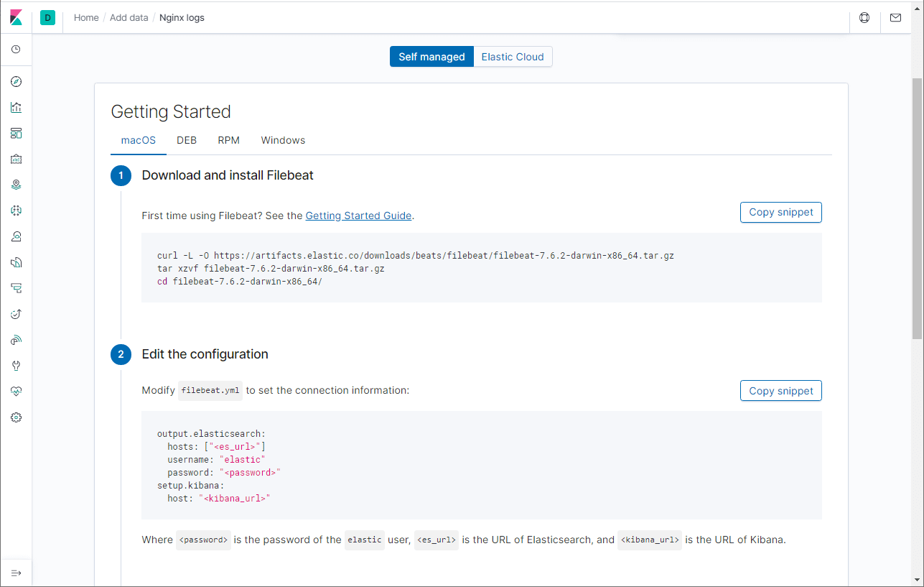Screen dimensions: 924x587
Task: Open Dashboard icon in sidebar
Action: click(x=17, y=133)
